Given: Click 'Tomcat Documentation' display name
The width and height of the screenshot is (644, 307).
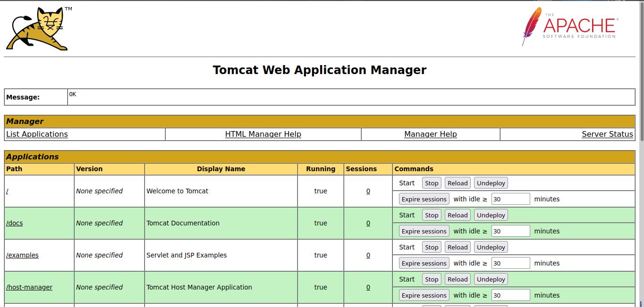Looking at the screenshot, I should [183, 223].
